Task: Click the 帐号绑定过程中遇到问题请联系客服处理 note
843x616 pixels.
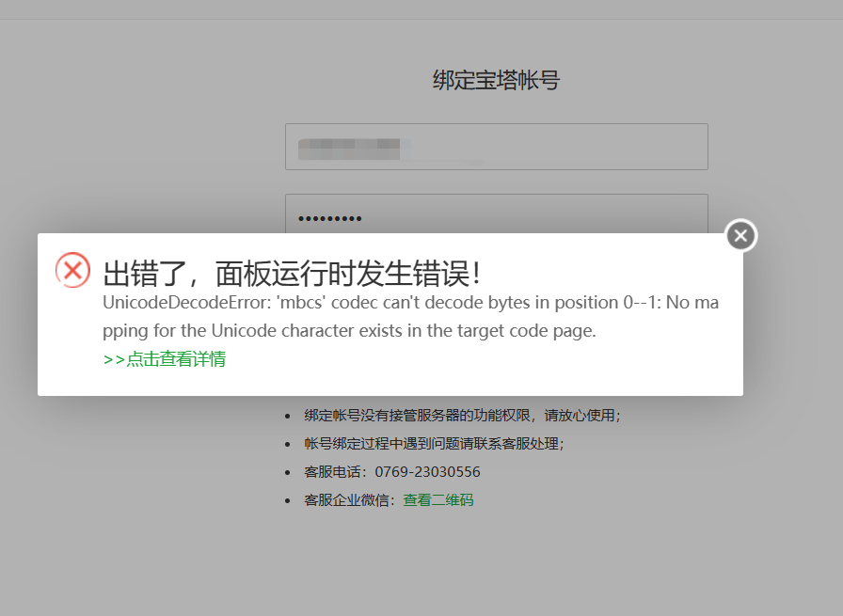Action: pos(434,444)
